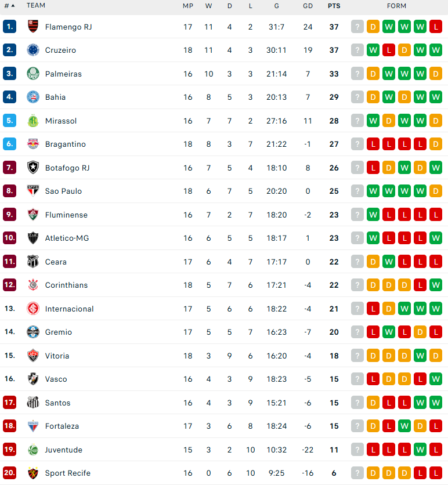This screenshot has height=485, width=448.
Task: Click Juventude's green W form badge
Action: (x=420, y=450)
